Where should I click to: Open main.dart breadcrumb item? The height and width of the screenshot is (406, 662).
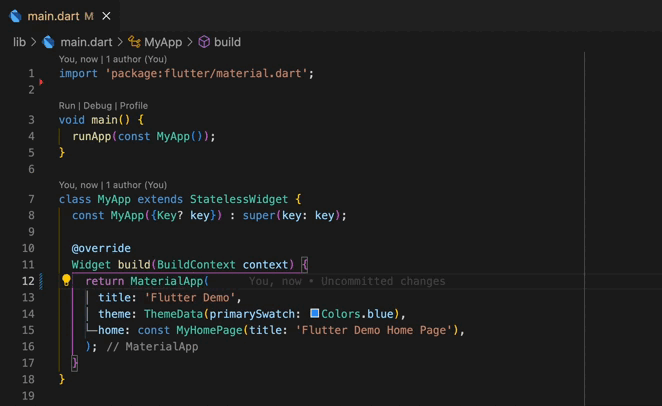(86, 42)
